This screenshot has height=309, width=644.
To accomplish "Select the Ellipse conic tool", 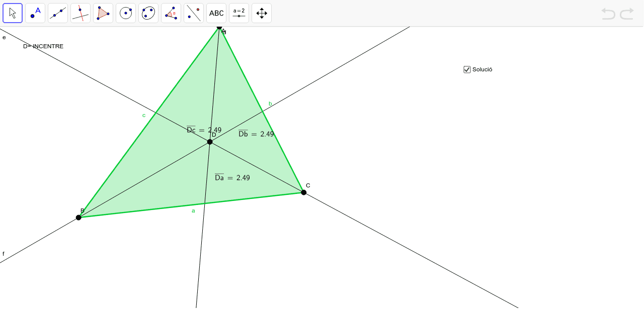I will pos(148,13).
